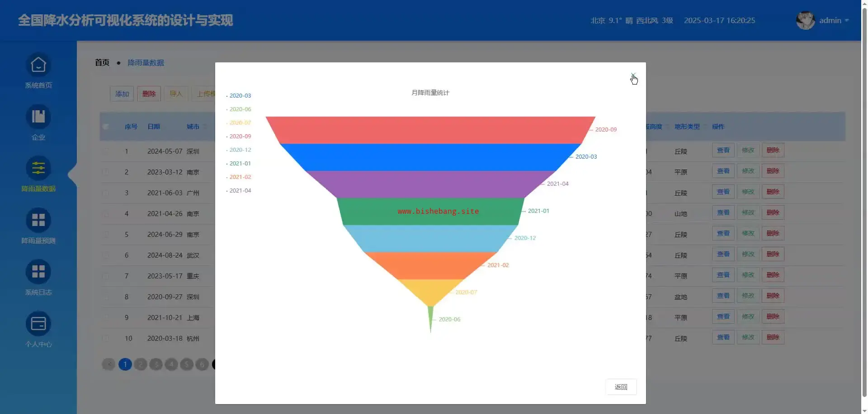Open the 个人中心 card icon
This screenshot has height=414, width=868.
click(38, 324)
